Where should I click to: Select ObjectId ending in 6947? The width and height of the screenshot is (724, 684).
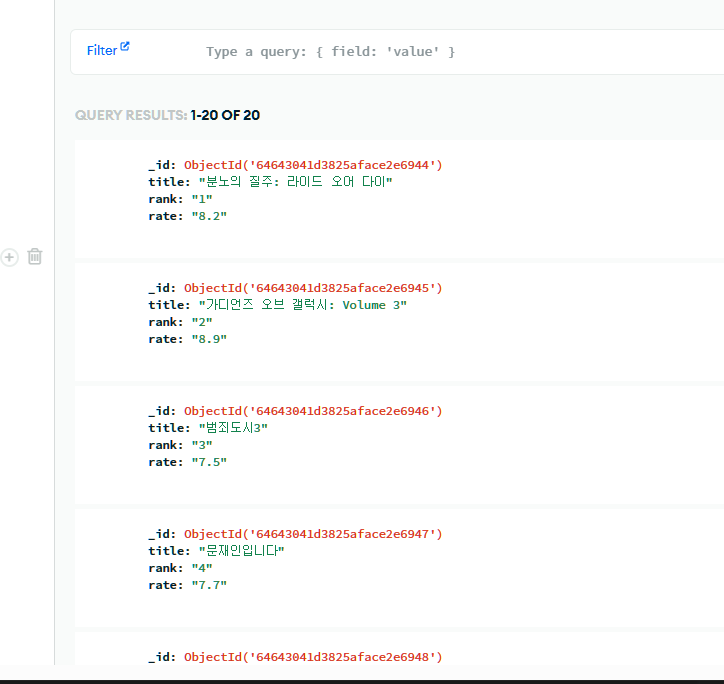tap(313, 534)
